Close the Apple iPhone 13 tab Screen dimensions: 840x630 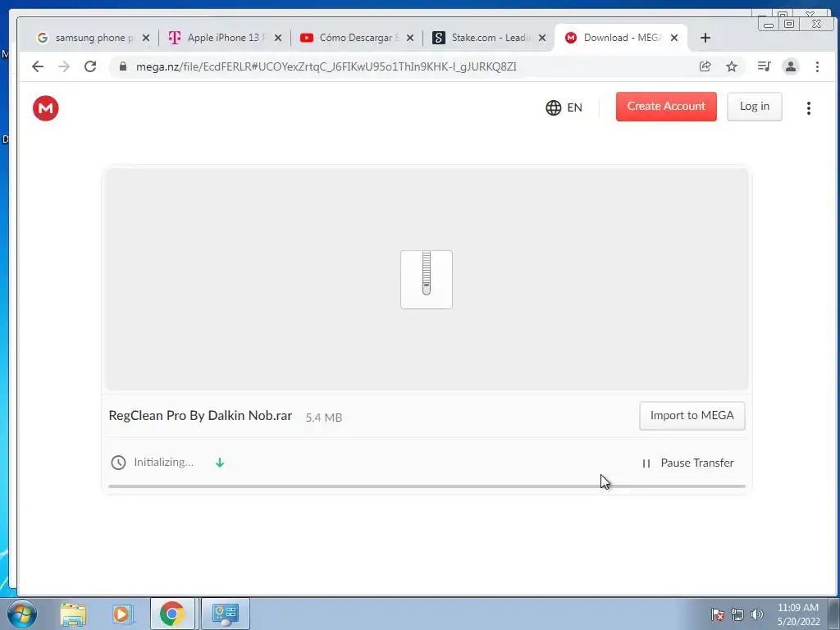pyautogui.click(x=277, y=38)
